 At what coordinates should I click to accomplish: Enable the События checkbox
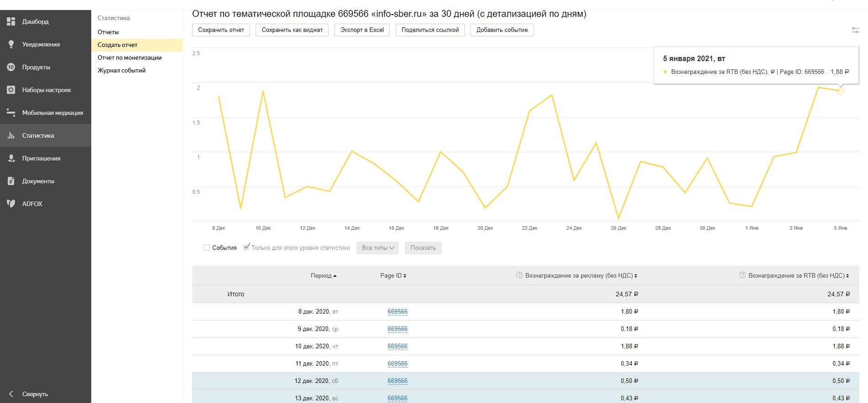[207, 248]
